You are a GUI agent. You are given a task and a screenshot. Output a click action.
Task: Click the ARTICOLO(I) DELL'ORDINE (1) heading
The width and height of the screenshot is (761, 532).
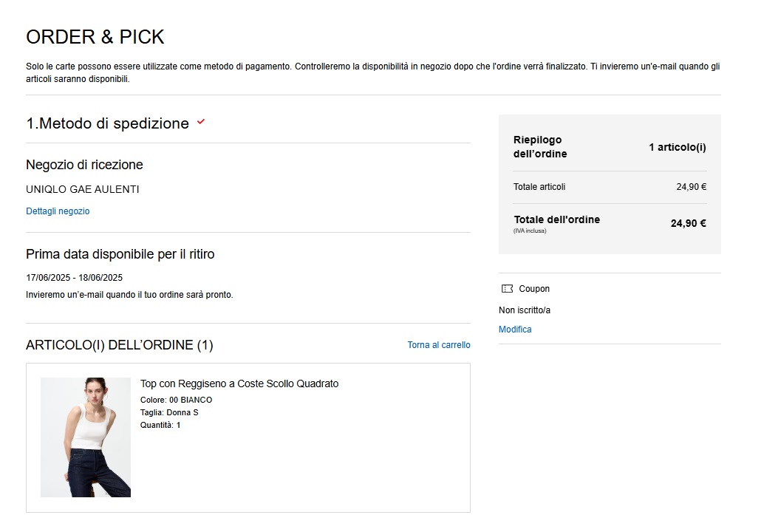(120, 345)
